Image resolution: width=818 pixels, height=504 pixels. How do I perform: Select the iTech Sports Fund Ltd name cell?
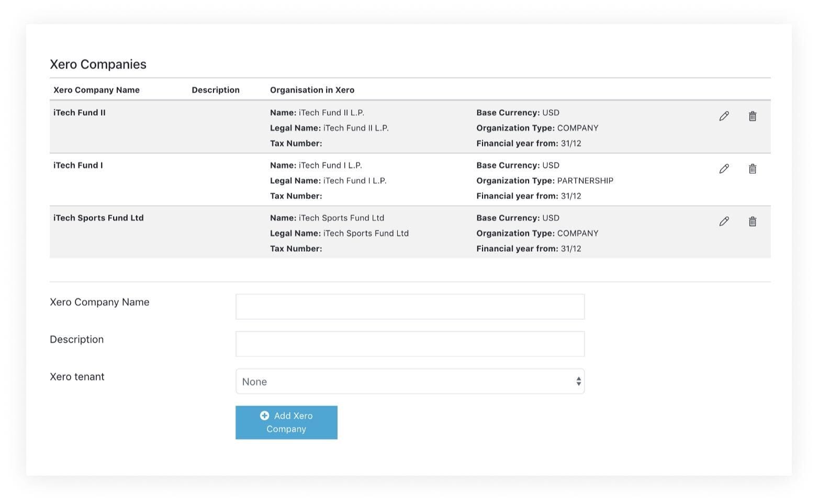tap(98, 218)
